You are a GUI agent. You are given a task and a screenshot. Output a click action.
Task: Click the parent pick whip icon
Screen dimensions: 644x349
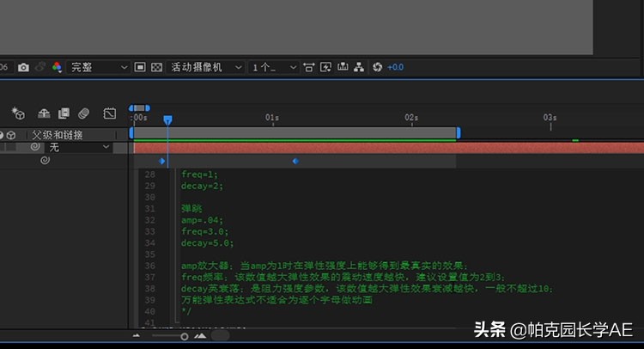click(x=35, y=147)
